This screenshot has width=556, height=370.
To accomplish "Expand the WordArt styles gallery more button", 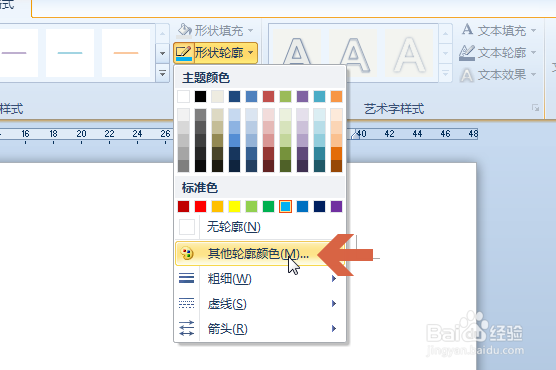I will click(x=445, y=73).
